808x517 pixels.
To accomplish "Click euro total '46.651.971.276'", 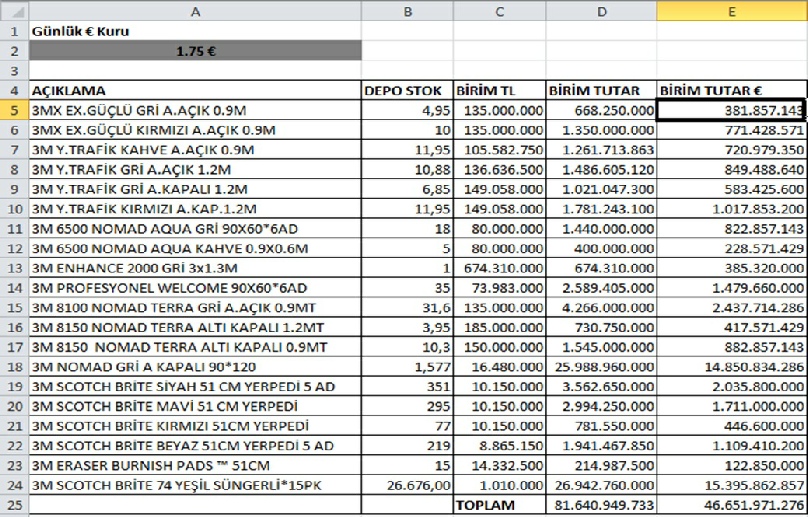I will 732,505.
